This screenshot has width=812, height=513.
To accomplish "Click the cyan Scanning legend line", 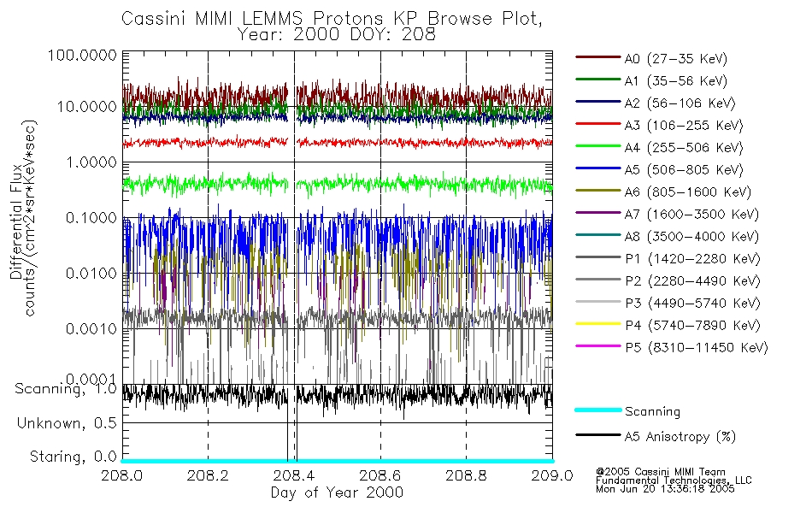I will (597, 410).
